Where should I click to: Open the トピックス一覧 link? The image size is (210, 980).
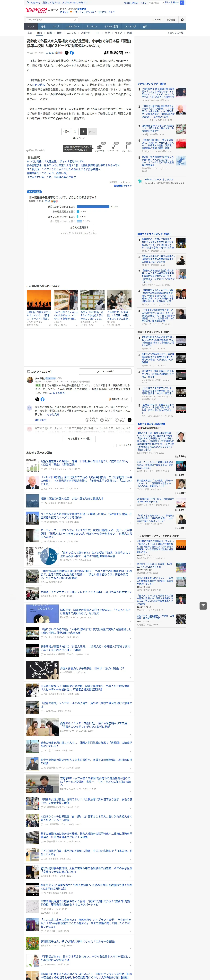(x=175, y=33)
